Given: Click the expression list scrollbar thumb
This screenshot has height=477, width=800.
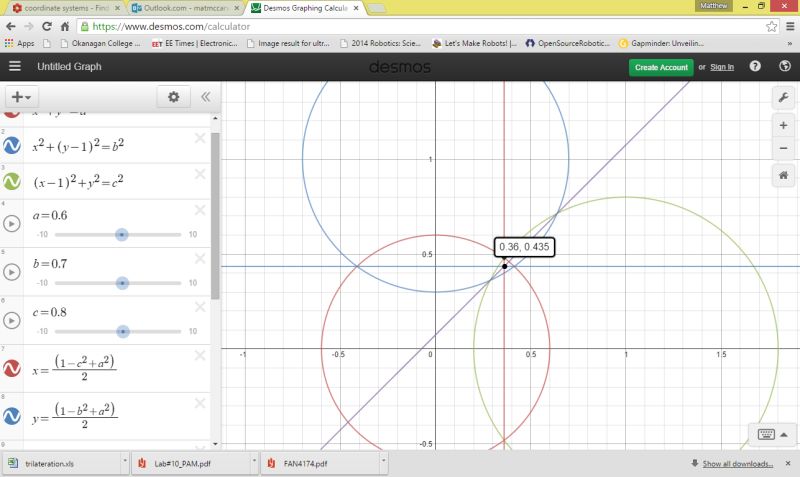Looking at the screenshot, I should coord(215,215).
